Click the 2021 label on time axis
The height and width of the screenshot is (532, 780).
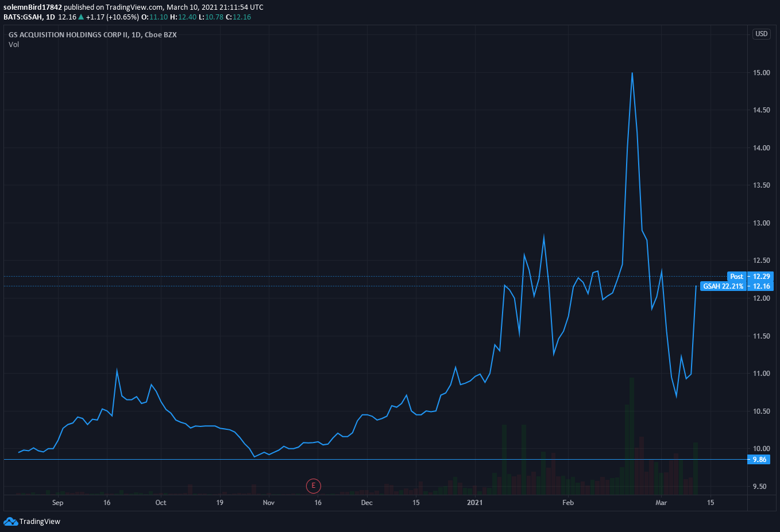475,503
